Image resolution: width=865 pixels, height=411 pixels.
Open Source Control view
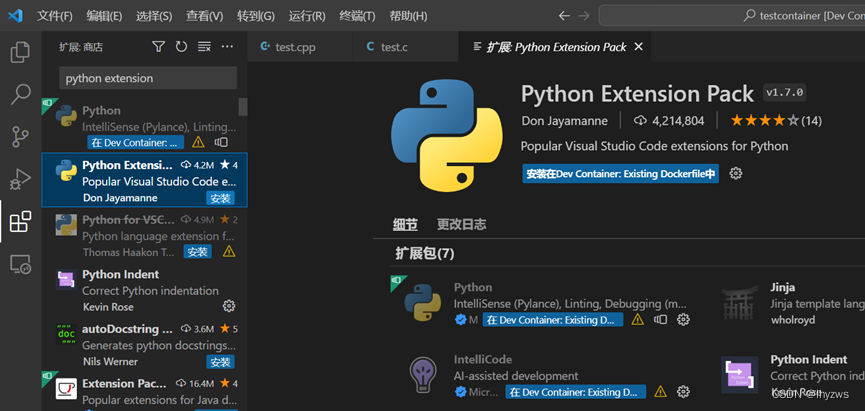point(20,137)
